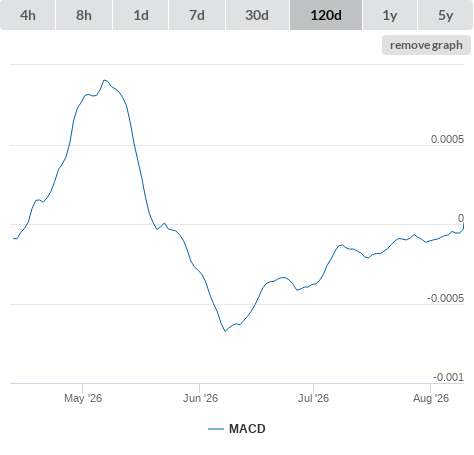Click the Jun '26 axis label
The image size is (474, 455).
click(x=200, y=398)
